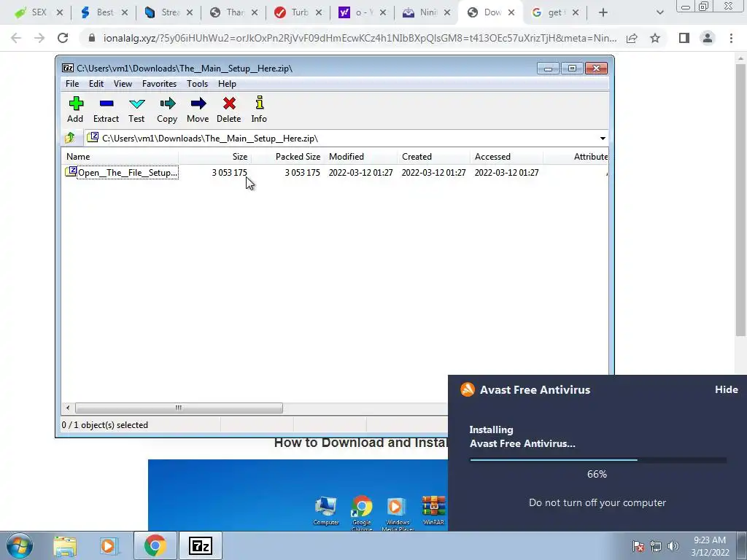
Task: Share this page icon in address bar
Action: pos(632,38)
